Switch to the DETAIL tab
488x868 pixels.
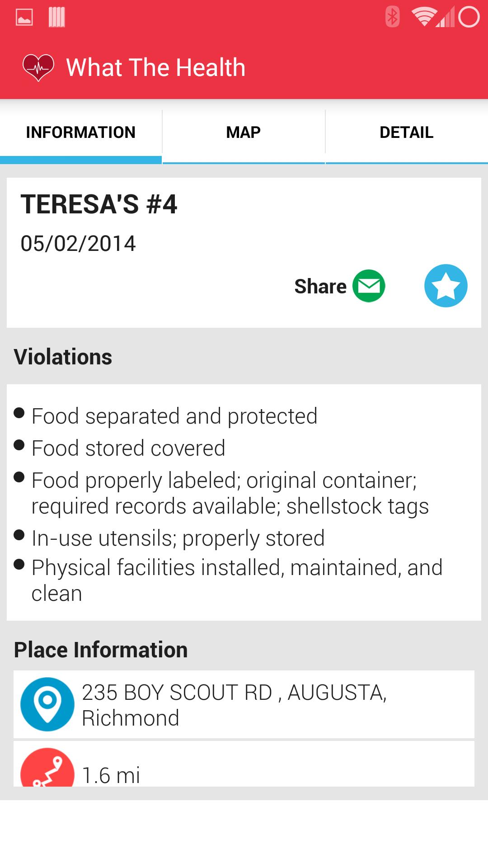click(x=406, y=132)
